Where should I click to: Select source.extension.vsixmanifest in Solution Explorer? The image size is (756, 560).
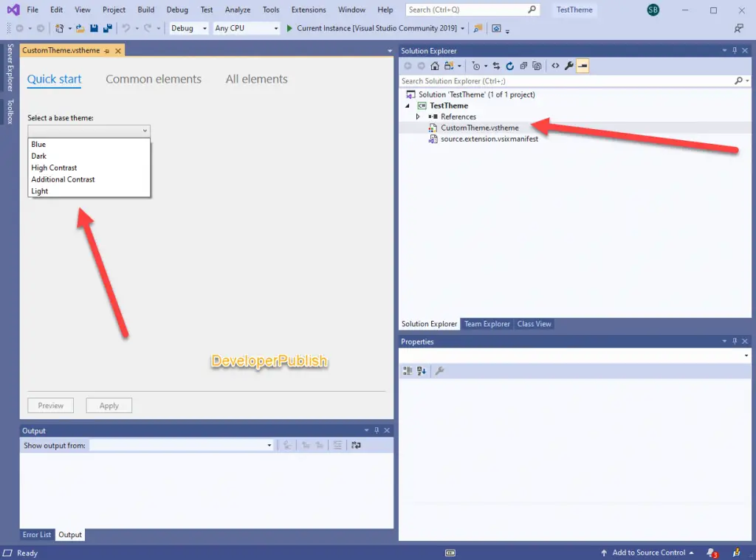(x=489, y=139)
